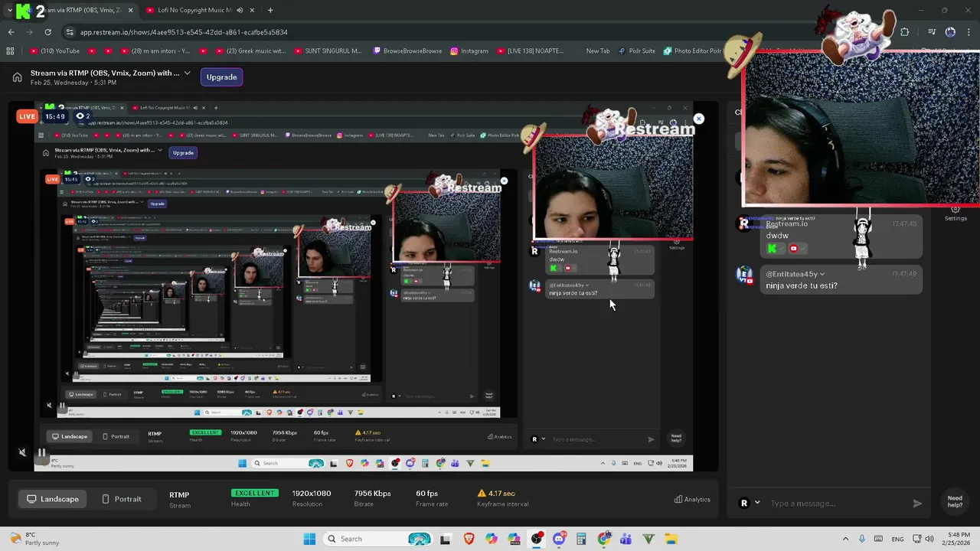Open Discord from taskbar
The height and width of the screenshot is (551, 980).
559,539
